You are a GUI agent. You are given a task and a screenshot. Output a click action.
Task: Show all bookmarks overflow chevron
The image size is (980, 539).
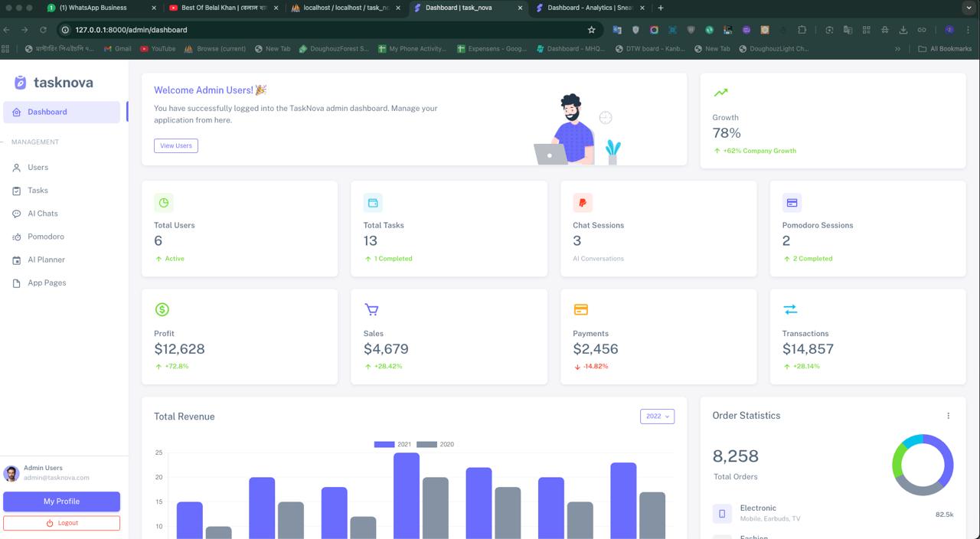[x=897, y=49]
